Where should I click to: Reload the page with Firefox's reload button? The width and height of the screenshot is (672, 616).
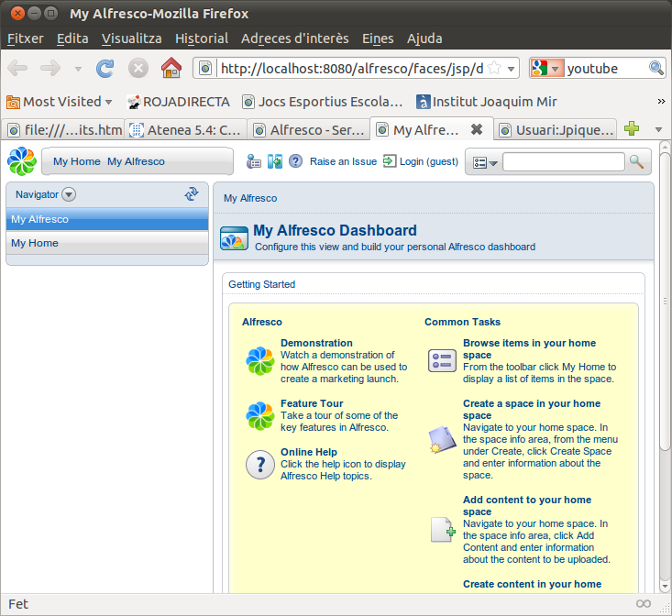click(x=105, y=68)
